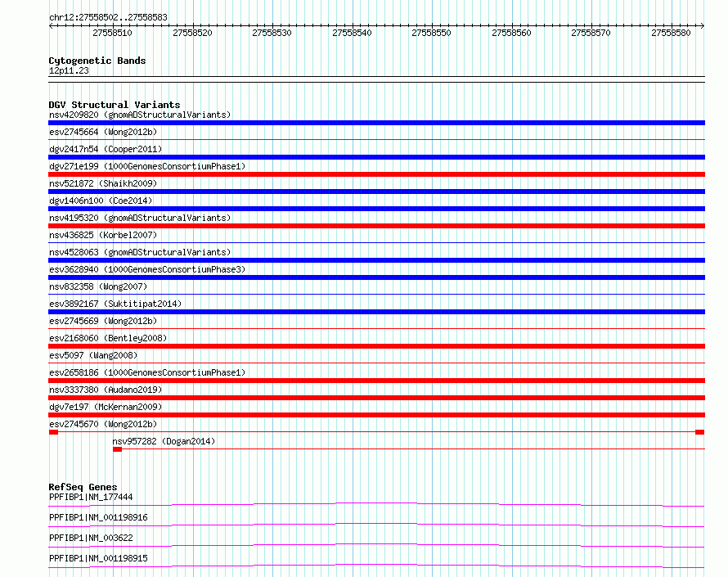The width and height of the screenshot is (728, 577).
Task: Open variant nsv832358 (Wong2007)
Action: pos(98,286)
